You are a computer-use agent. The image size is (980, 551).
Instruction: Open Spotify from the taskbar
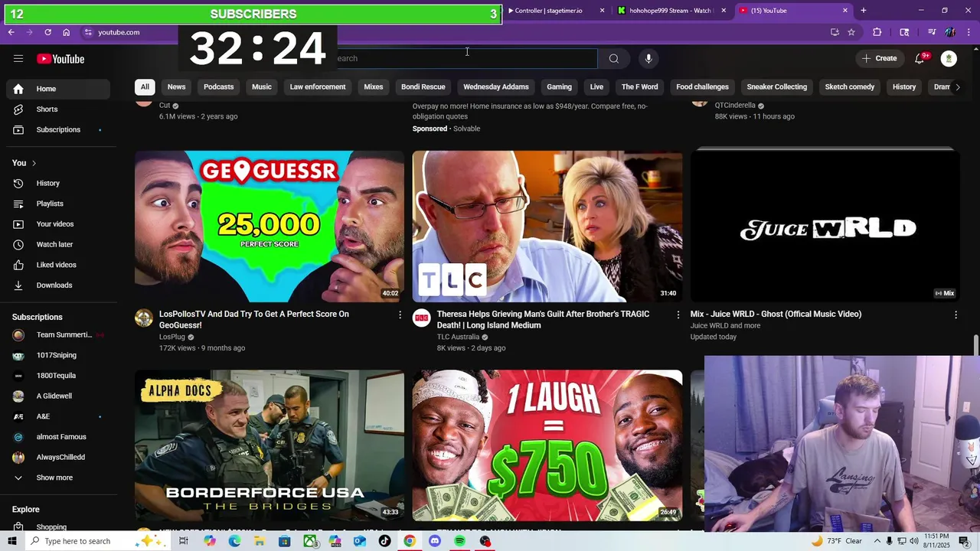click(459, 541)
